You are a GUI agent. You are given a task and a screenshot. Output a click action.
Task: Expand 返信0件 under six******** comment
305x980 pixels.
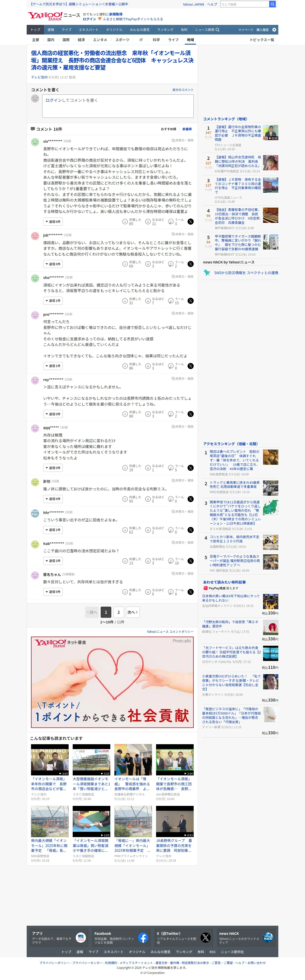point(53,222)
